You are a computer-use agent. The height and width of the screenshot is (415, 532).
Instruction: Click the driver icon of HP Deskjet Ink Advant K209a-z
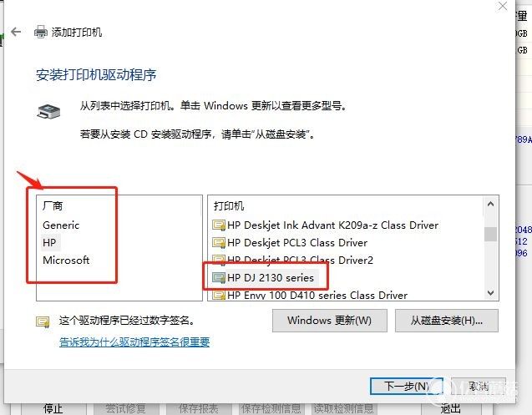(219, 225)
